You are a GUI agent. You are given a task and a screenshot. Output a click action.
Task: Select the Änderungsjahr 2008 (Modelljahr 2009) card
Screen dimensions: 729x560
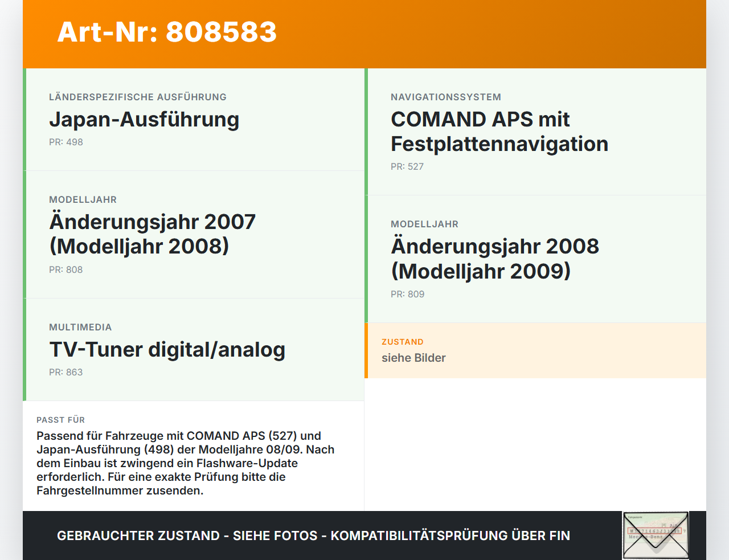tap(535, 259)
